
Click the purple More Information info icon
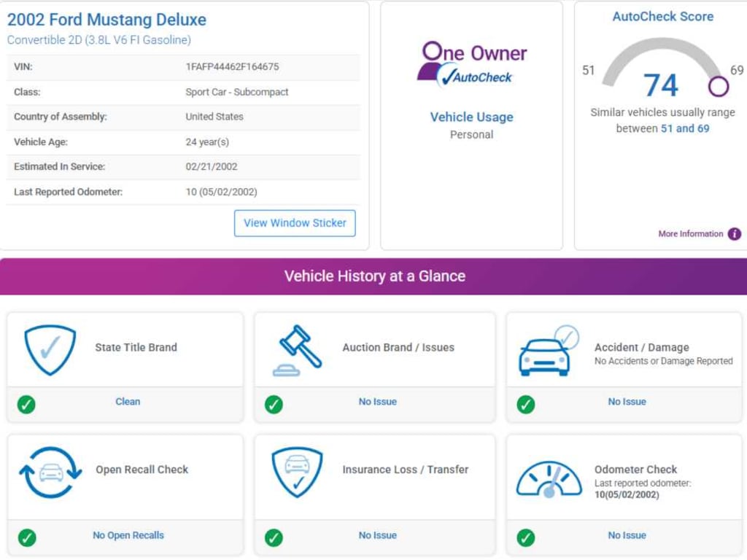(x=735, y=234)
